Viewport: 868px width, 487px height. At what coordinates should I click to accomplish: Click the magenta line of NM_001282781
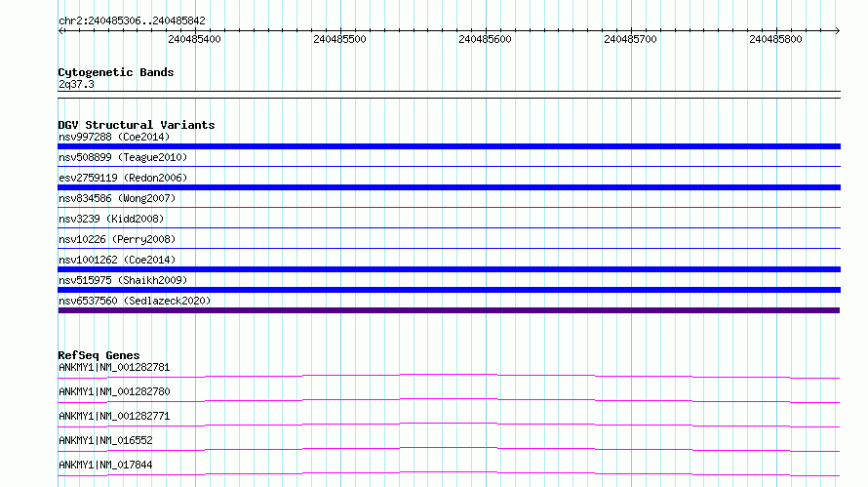449,376
